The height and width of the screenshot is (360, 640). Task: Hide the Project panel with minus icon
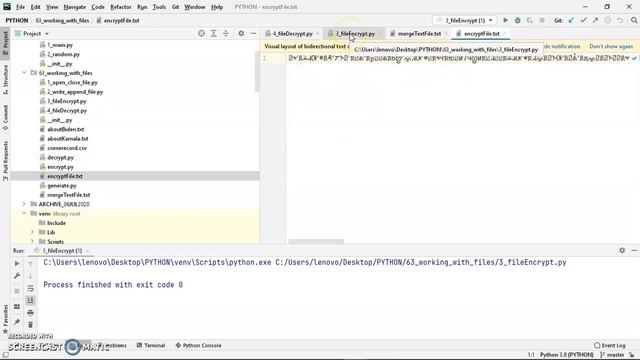(x=253, y=33)
